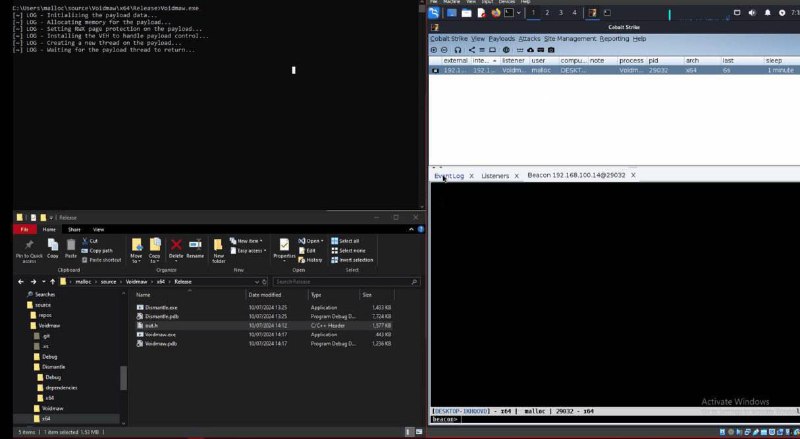Expand the Easy access dropdown

pos(248,251)
